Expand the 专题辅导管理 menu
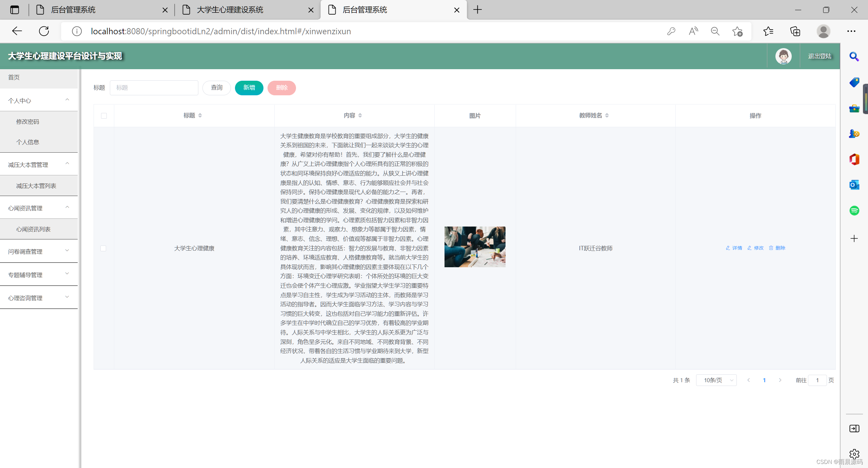 point(39,275)
